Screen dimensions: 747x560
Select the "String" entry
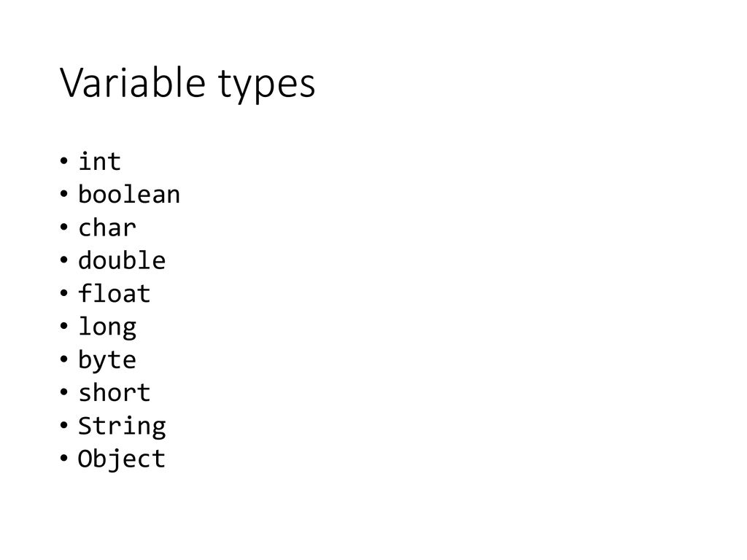122,426
